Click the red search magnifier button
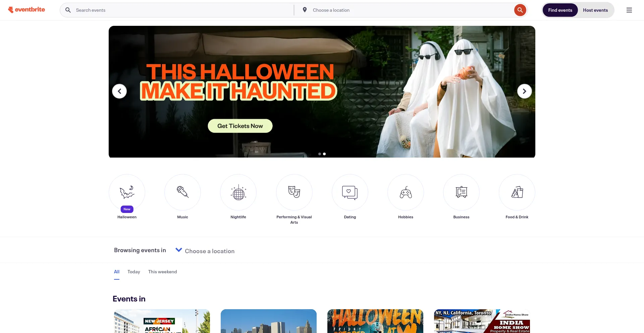644x333 pixels. click(520, 10)
